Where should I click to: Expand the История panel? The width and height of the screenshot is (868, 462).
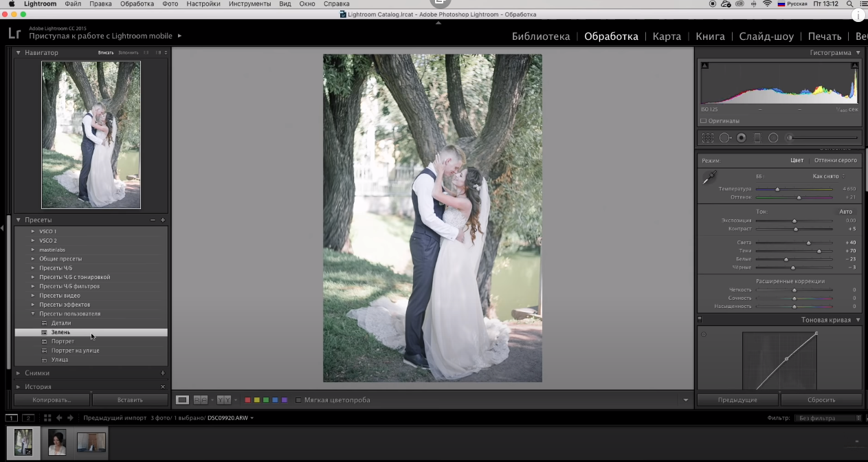click(x=19, y=387)
